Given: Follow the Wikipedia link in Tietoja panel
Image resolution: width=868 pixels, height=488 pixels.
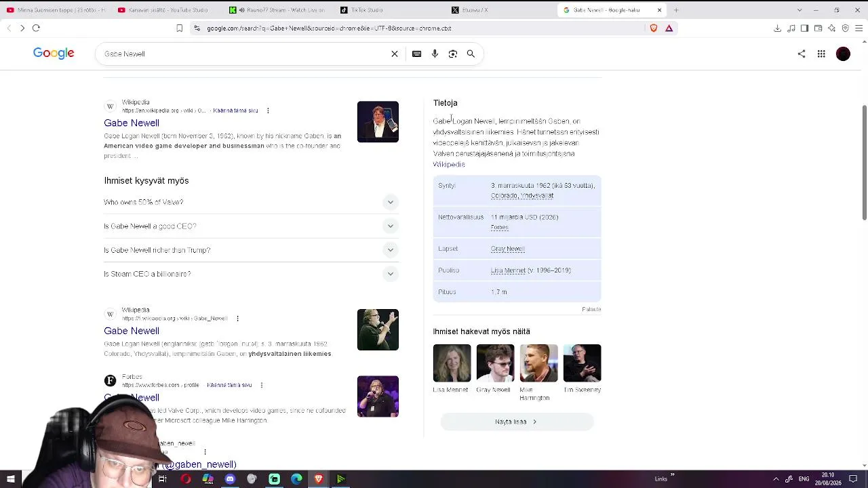Looking at the screenshot, I should point(449,165).
